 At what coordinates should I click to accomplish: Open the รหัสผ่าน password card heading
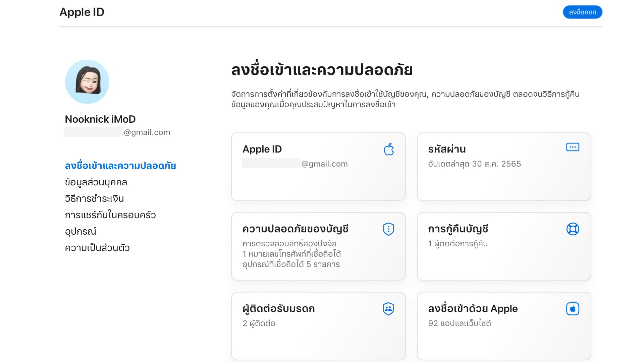coord(447,149)
